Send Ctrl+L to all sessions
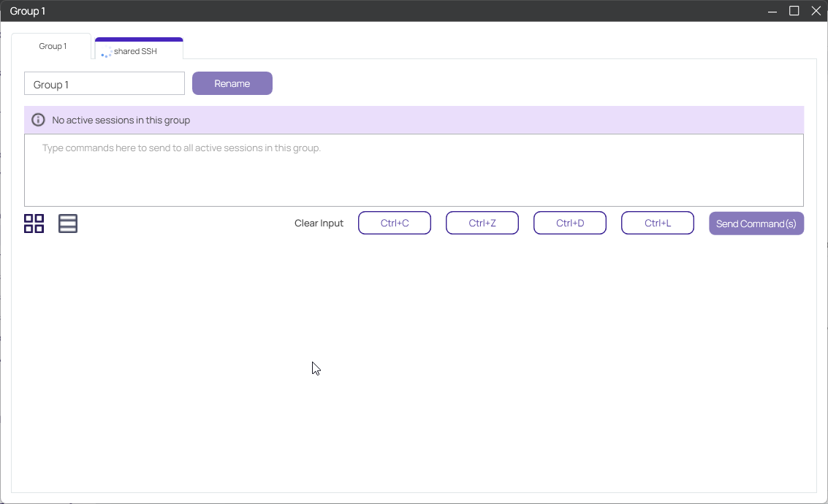 click(657, 223)
